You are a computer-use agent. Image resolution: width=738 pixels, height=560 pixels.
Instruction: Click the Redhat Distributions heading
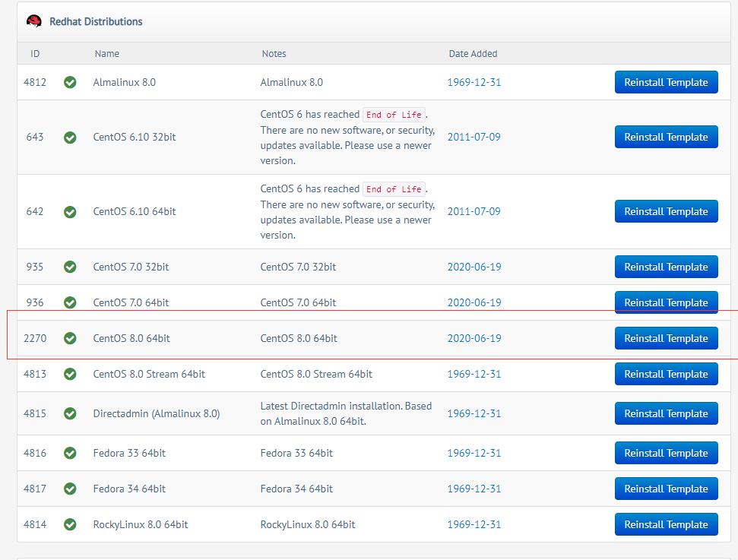(x=96, y=21)
